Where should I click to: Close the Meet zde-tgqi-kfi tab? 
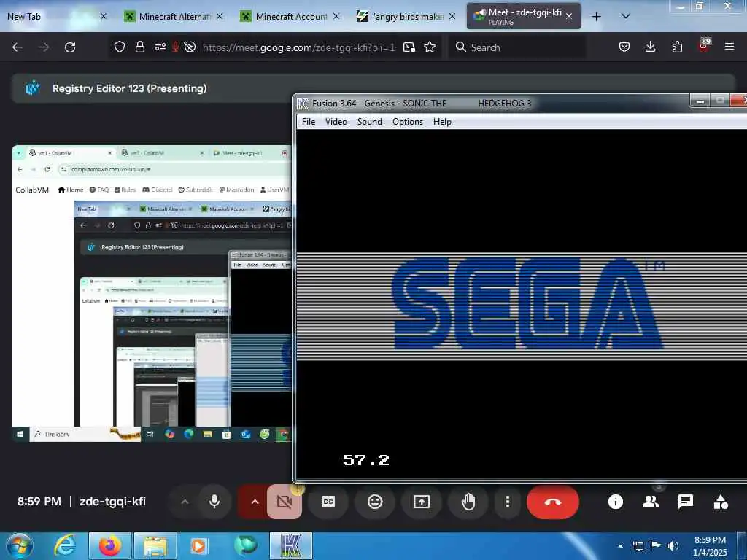pos(569,16)
